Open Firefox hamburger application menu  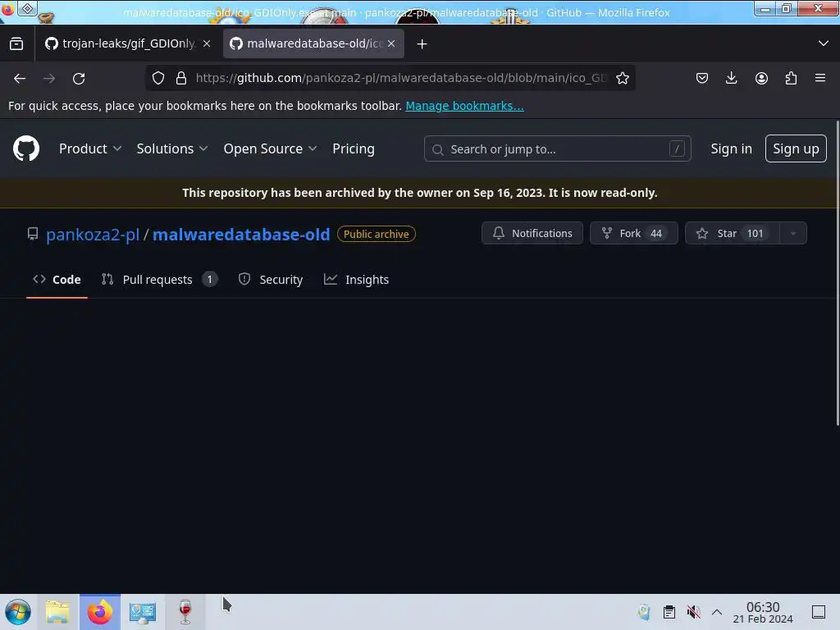click(820, 78)
